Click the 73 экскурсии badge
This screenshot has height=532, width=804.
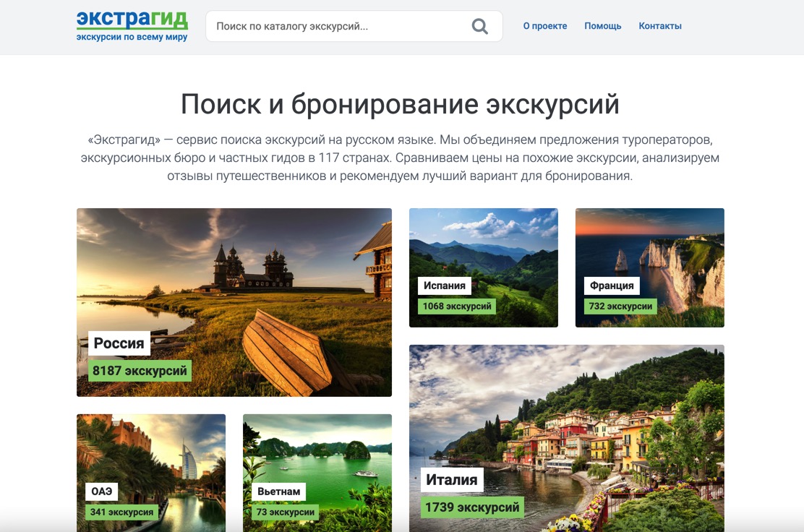tap(285, 512)
